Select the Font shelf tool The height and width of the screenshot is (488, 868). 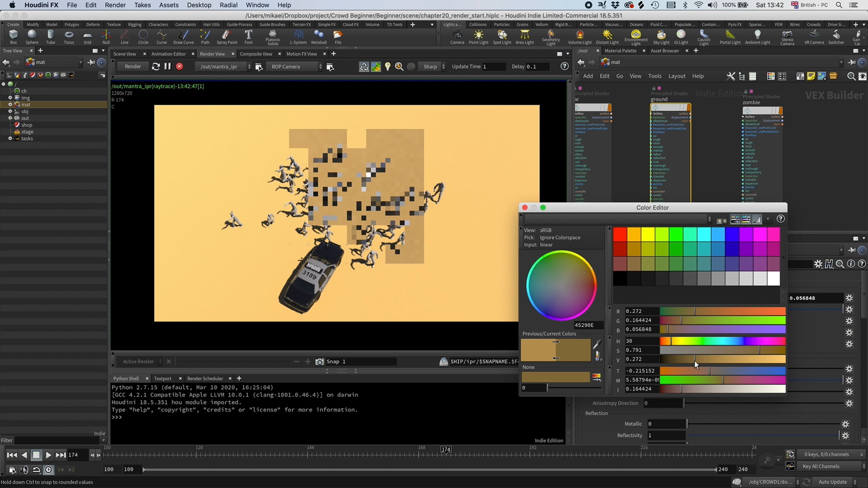[x=248, y=37]
